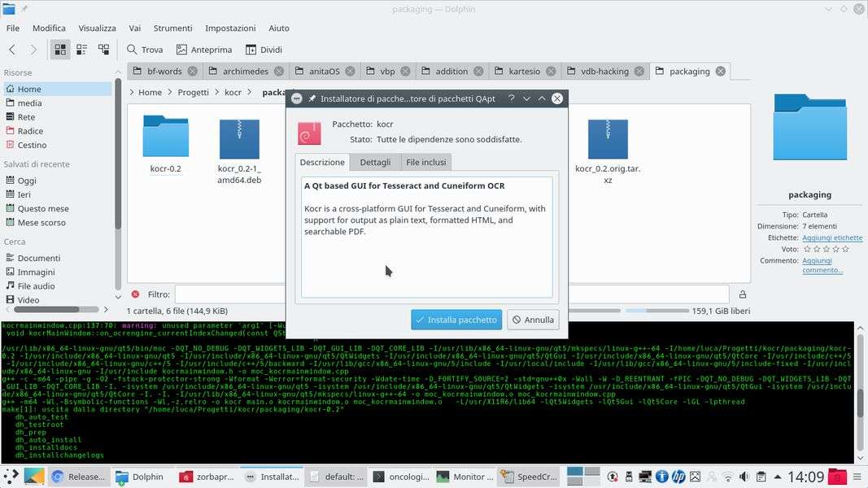Close the packaging tab
The width and height of the screenshot is (868, 488).
pos(720,72)
